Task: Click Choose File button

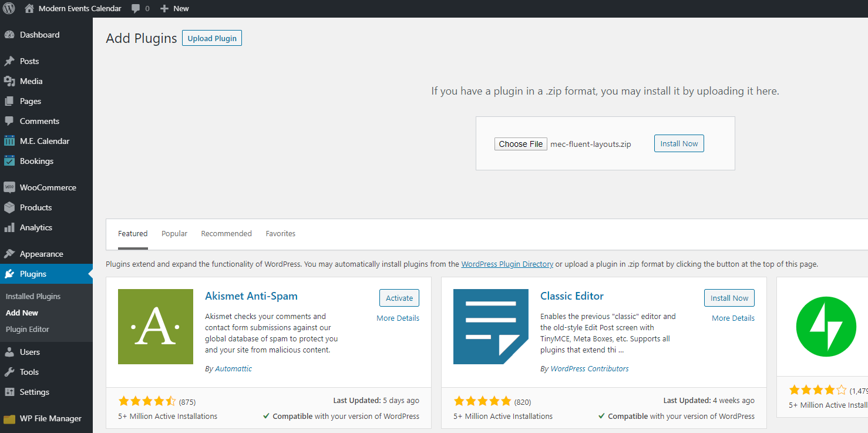Action: [x=521, y=144]
